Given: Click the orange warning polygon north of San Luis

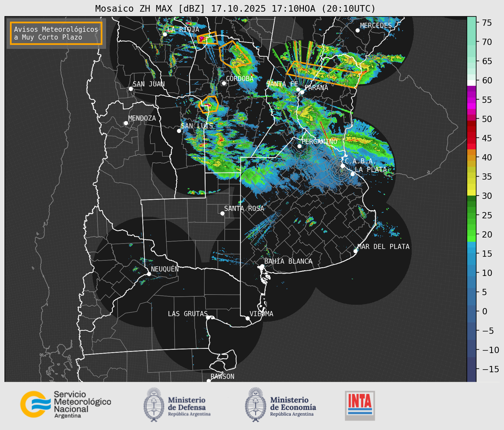Looking at the screenshot, I should 209,104.
